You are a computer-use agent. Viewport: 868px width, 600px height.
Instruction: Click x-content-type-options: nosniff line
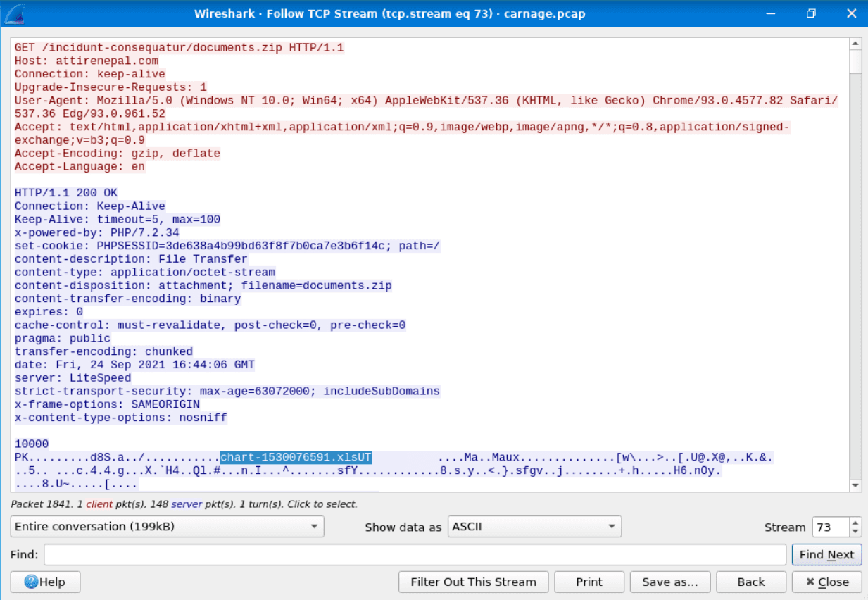click(x=121, y=418)
